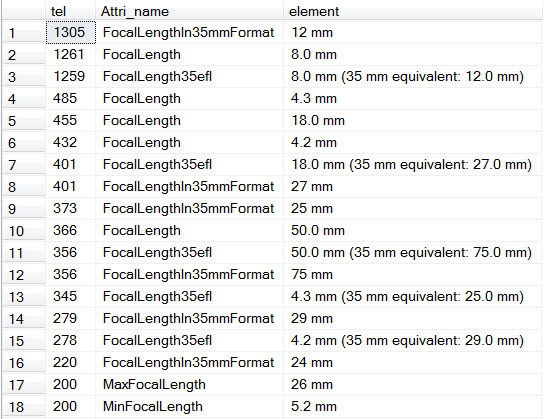Select the tel column header
This screenshot has width=558, height=419.
point(70,11)
